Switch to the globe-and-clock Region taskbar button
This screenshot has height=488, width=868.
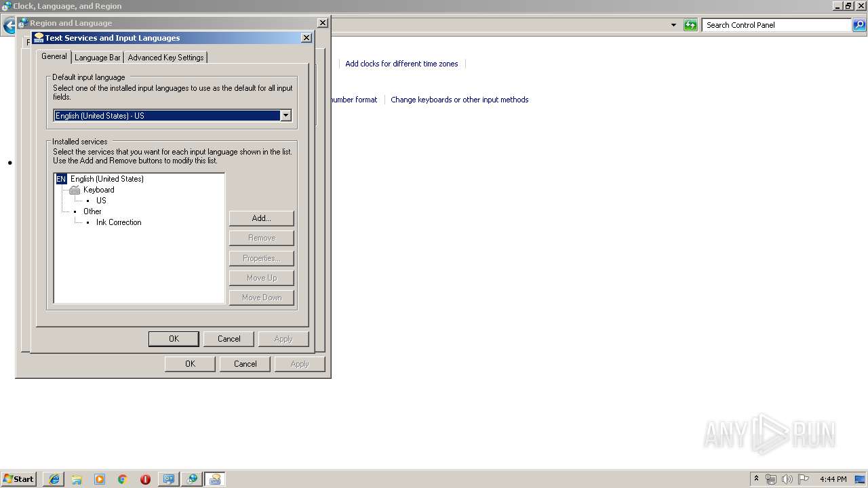coord(192,479)
